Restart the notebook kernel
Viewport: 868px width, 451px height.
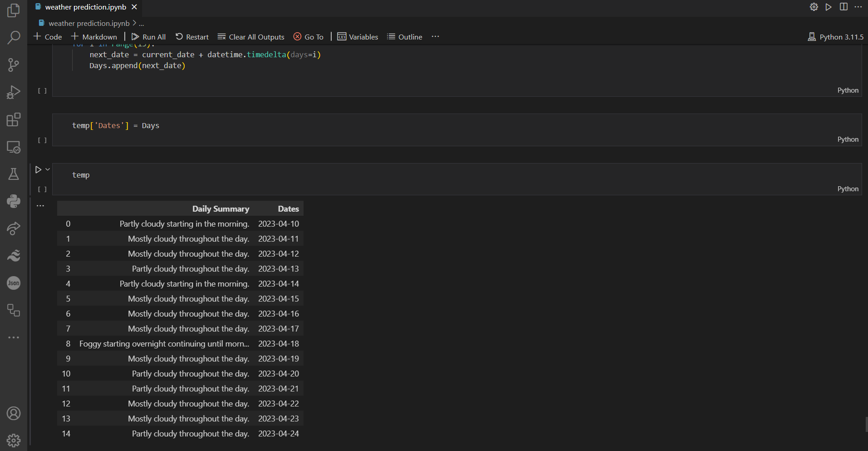point(192,37)
